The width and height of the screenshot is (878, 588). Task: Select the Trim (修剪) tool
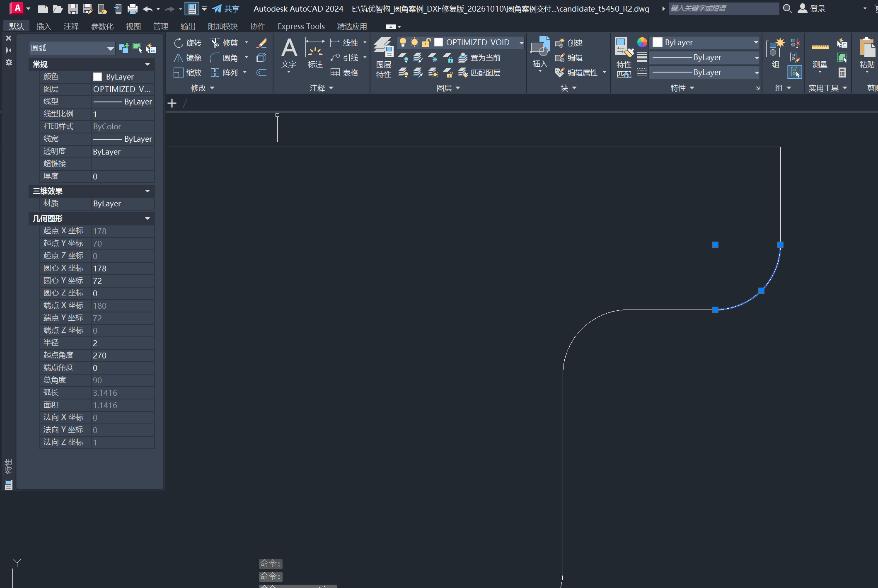(224, 43)
